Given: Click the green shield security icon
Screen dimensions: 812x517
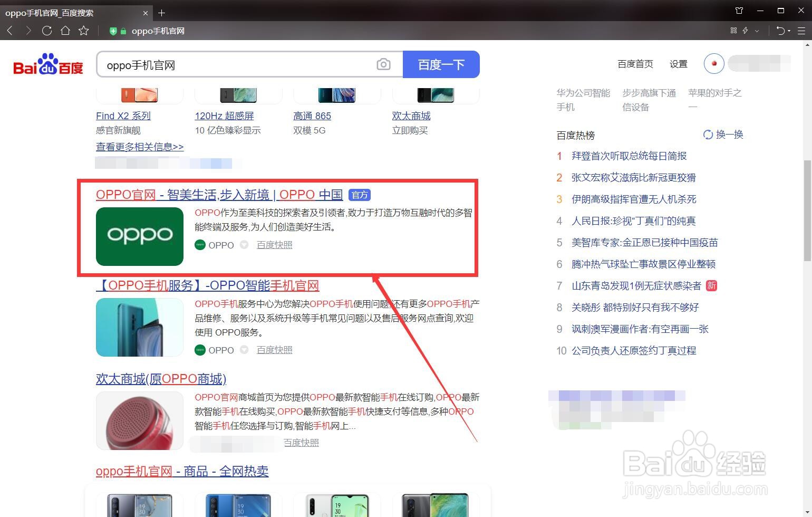Looking at the screenshot, I should 113,31.
